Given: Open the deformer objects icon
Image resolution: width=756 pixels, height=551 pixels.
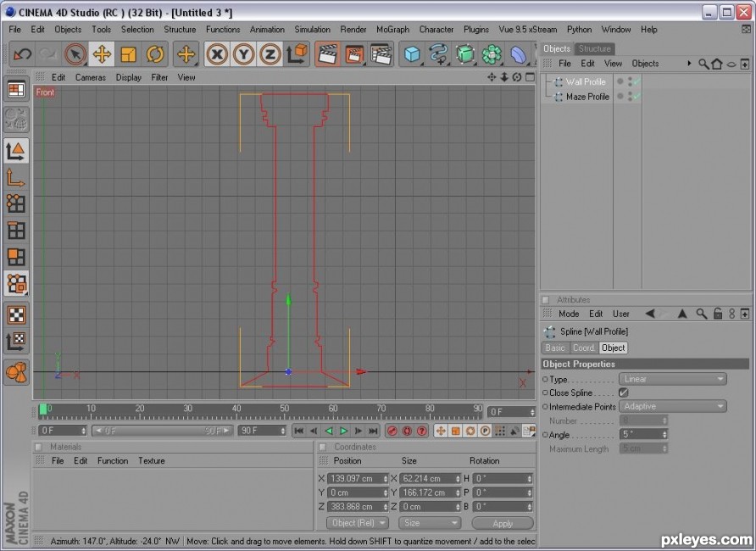Looking at the screenshot, I should click(519, 54).
